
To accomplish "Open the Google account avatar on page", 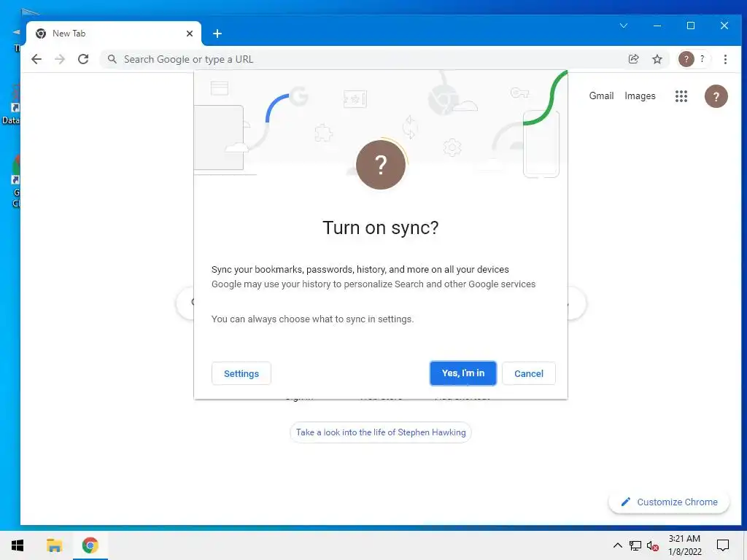I will pyautogui.click(x=716, y=96).
